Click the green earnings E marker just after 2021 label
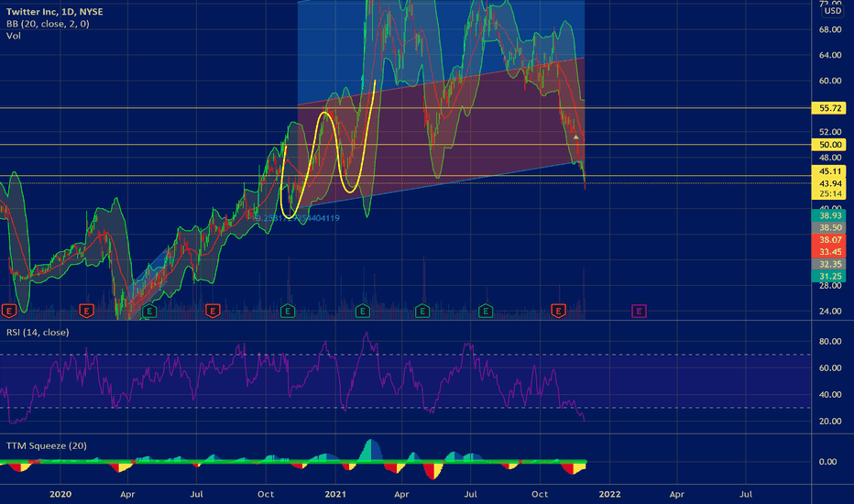 (x=362, y=312)
